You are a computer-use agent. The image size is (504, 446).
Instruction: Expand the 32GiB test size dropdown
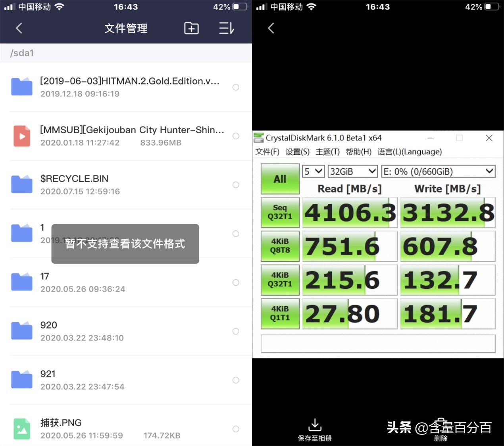click(x=352, y=171)
